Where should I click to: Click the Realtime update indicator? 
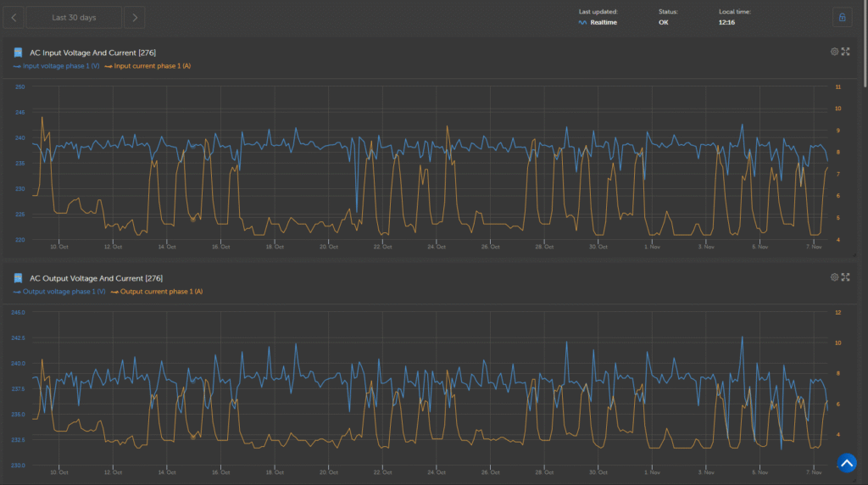tap(603, 23)
